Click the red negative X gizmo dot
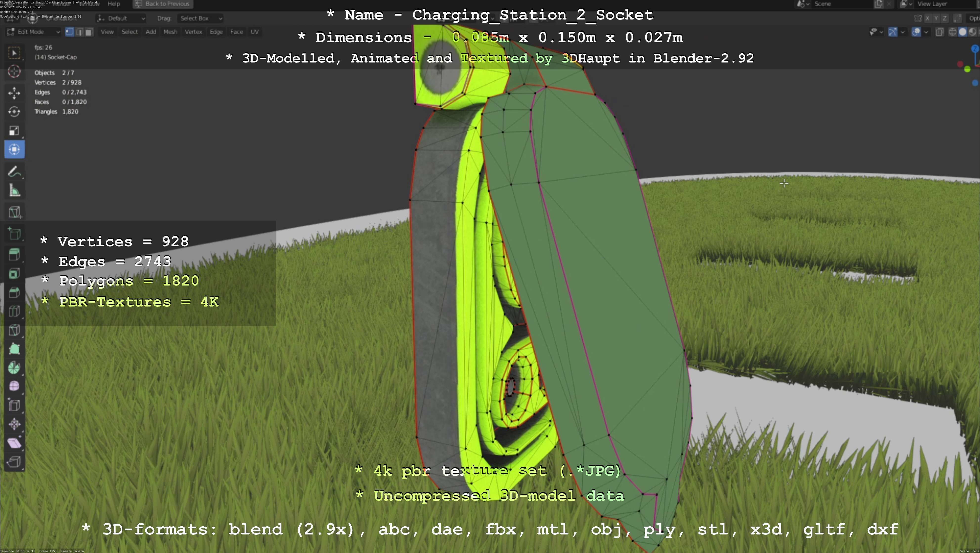Screen dimensions: 980x553 pyautogui.click(x=960, y=64)
